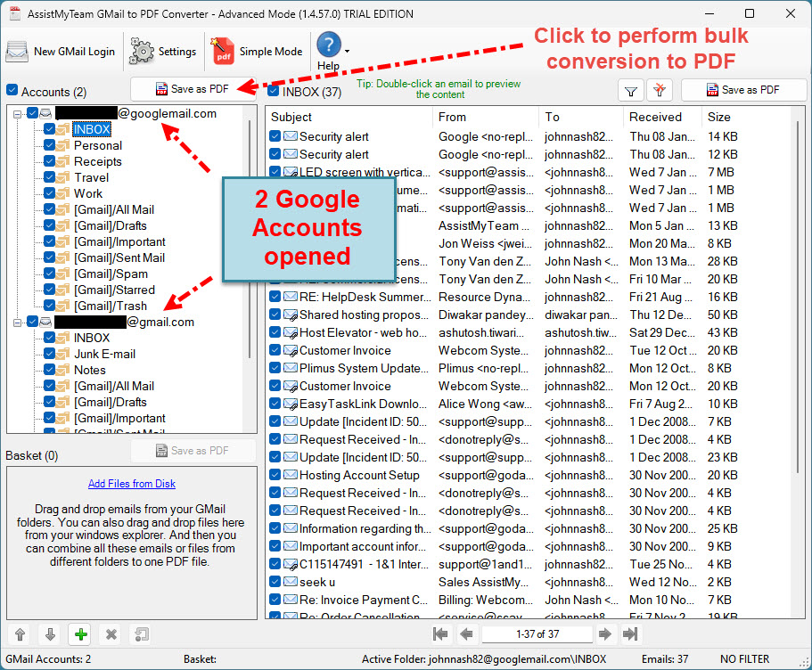
Task: Click the clear filter icon
Action: tap(660, 90)
